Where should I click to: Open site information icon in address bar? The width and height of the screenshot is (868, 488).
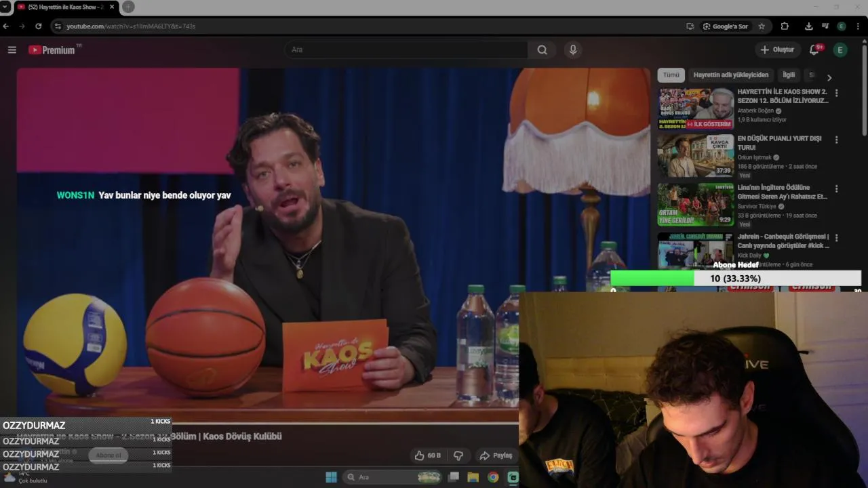coord(58,26)
